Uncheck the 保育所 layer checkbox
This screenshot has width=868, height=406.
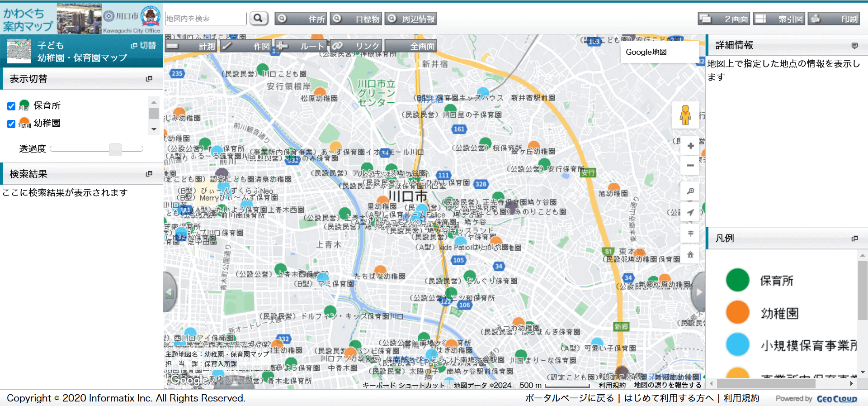pyautogui.click(x=11, y=106)
